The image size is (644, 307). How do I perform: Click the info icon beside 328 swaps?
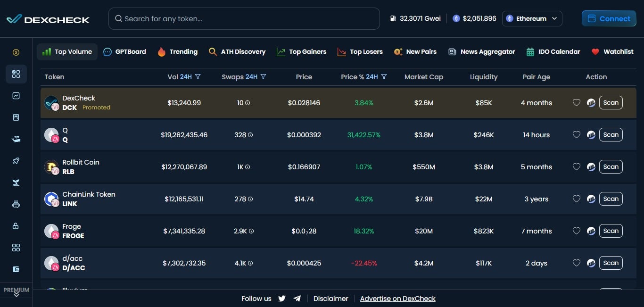click(x=250, y=135)
